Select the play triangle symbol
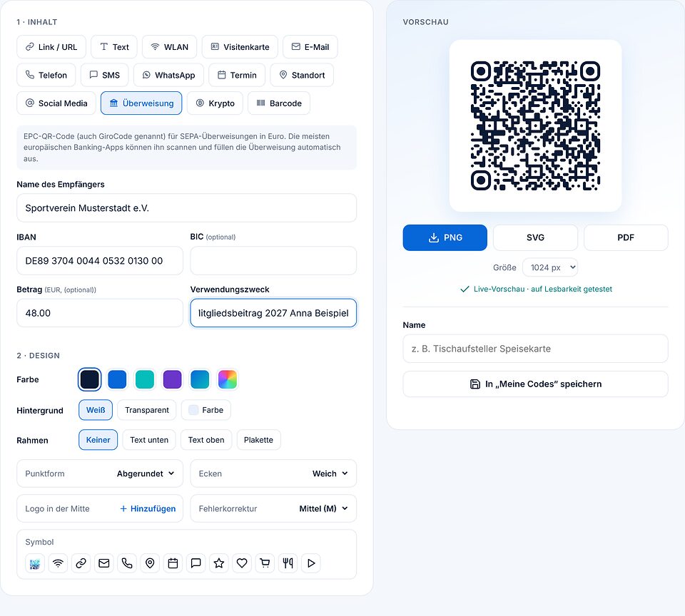Image resolution: width=685 pixels, height=616 pixels. (311, 563)
